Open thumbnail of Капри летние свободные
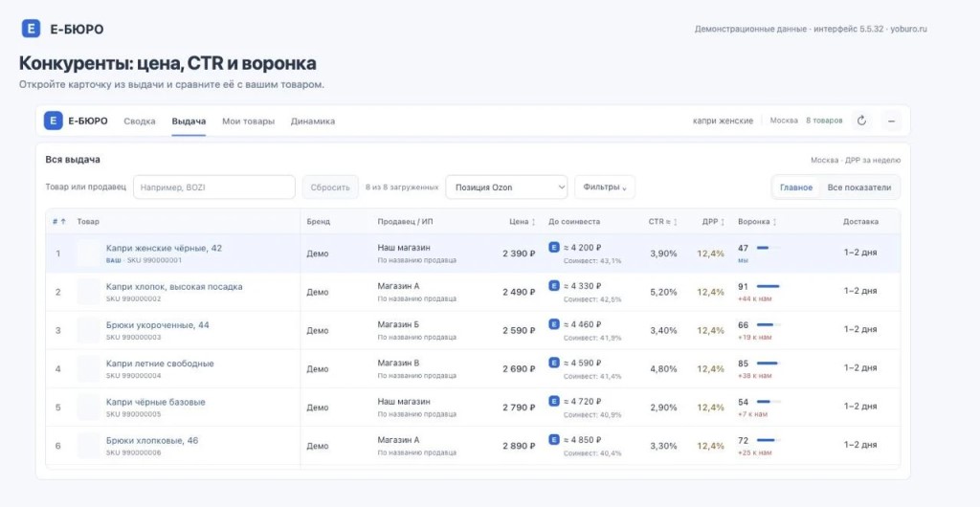Image resolution: width=980 pixels, height=507 pixels. (89, 369)
